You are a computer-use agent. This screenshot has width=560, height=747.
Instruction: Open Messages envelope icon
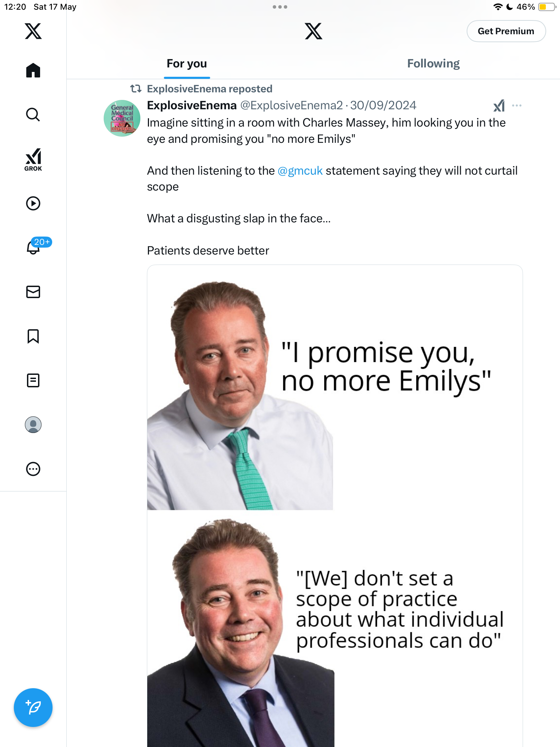33,292
